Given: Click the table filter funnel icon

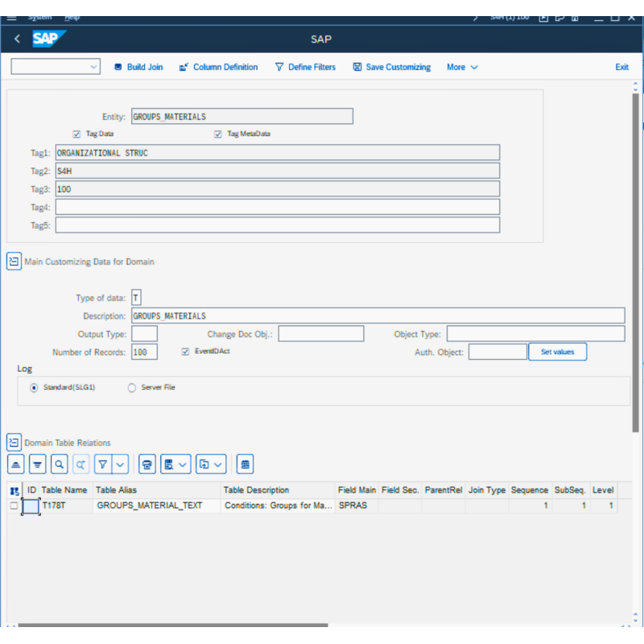Looking at the screenshot, I should pyautogui.click(x=103, y=464).
